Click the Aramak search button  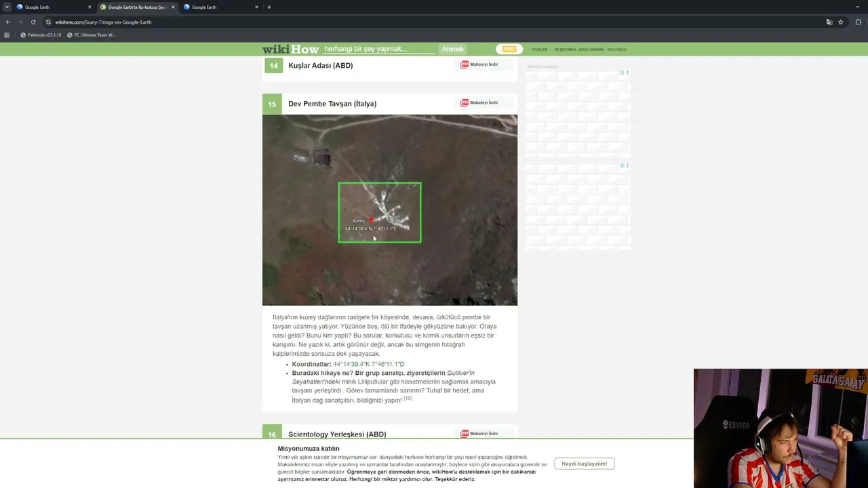point(453,49)
